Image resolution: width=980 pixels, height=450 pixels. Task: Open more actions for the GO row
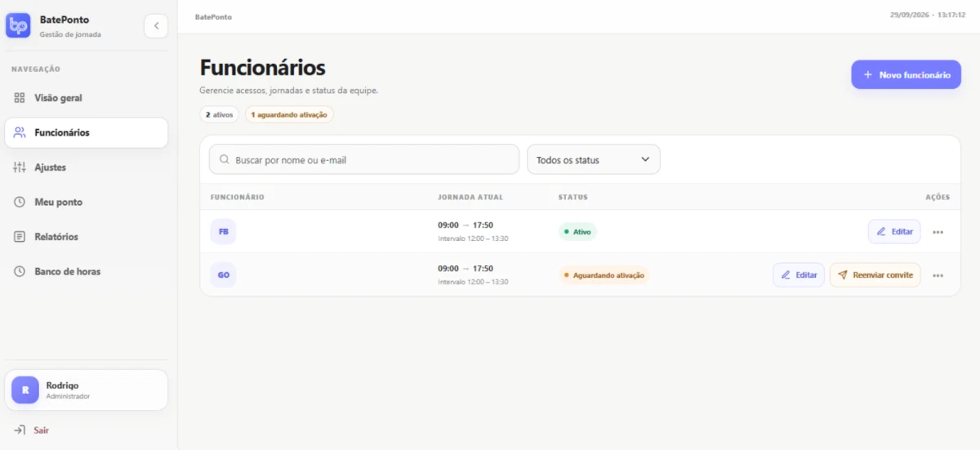938,275
